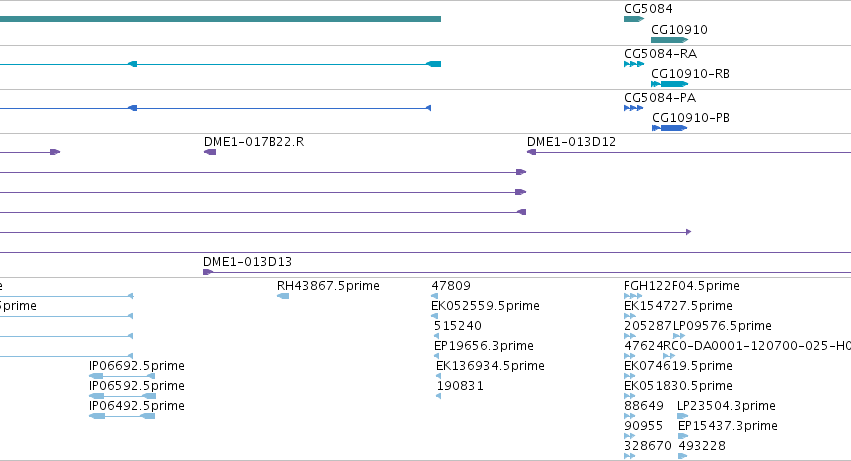Click the CG10910-RB label text
Image resolution: width=851 pixels, height=461 pixels.
tap(690, 74)
